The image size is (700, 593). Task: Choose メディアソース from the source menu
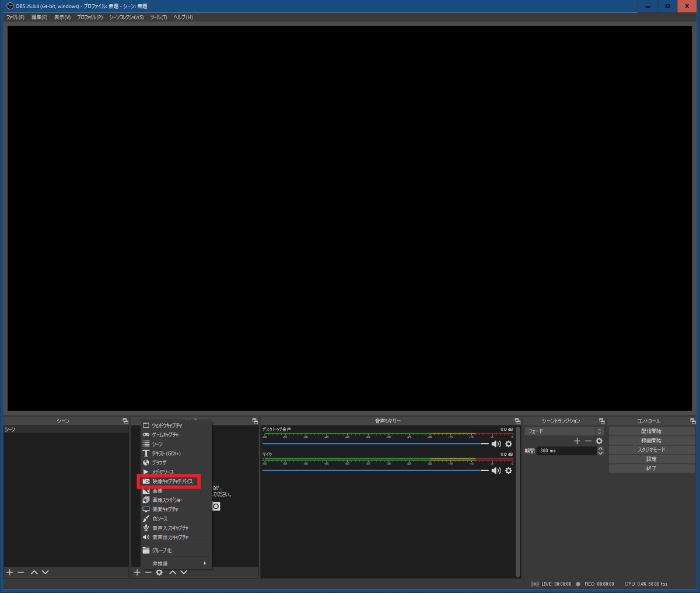[176, 472]
